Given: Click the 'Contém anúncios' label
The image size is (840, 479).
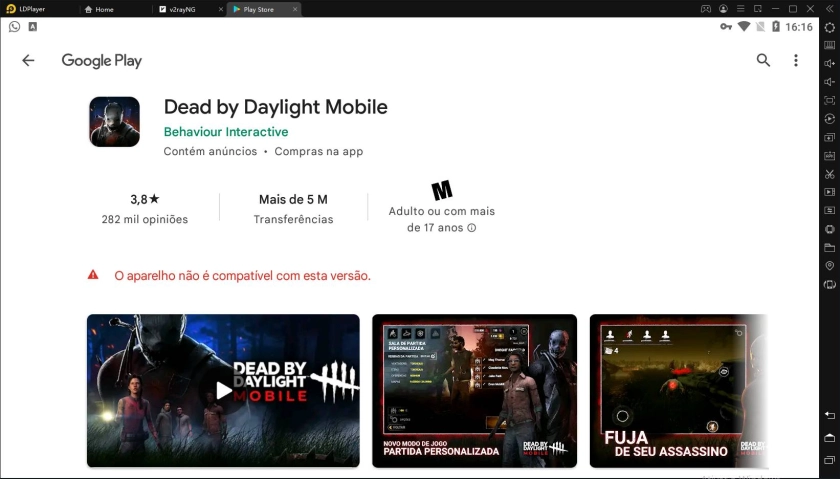Looking at the screenshot, I should coord(210,152).
